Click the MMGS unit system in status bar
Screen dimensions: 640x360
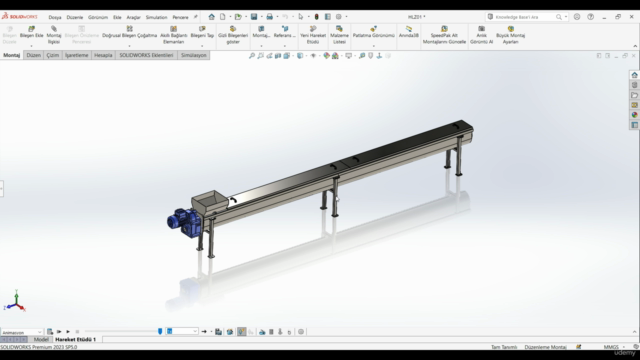(611, 347)
